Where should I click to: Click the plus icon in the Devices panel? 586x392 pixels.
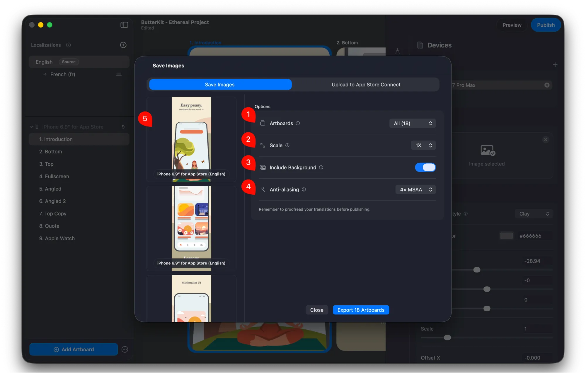pyautogui.click(x=555, y=64)
